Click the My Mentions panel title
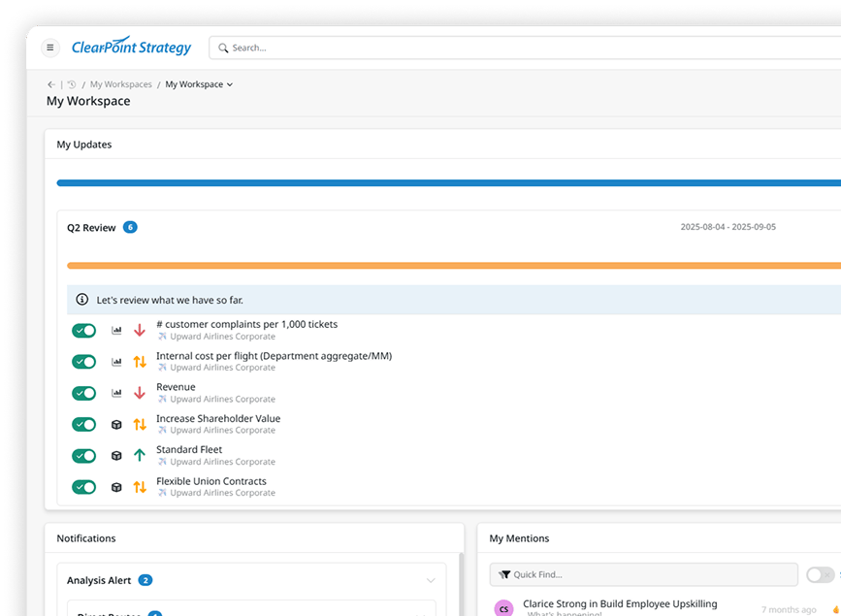Image resolution: width=841 pixels, height=616 pixels. 519,538
